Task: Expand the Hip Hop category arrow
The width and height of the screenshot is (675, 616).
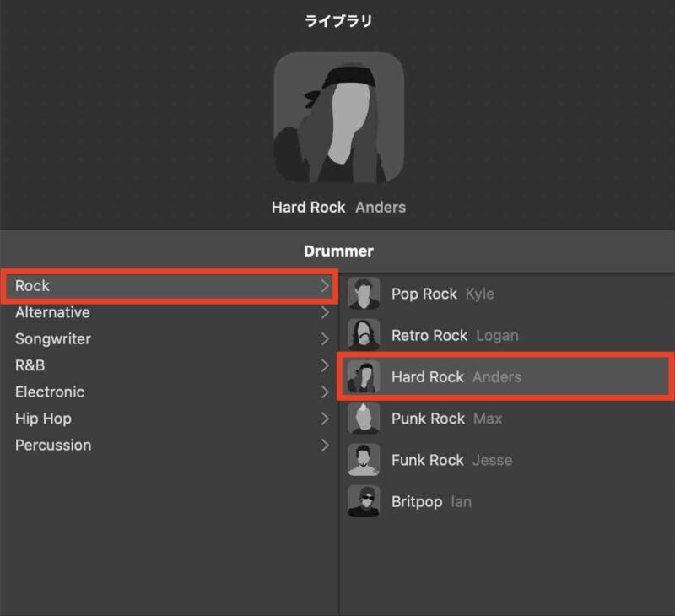Action: pos(325,419)
